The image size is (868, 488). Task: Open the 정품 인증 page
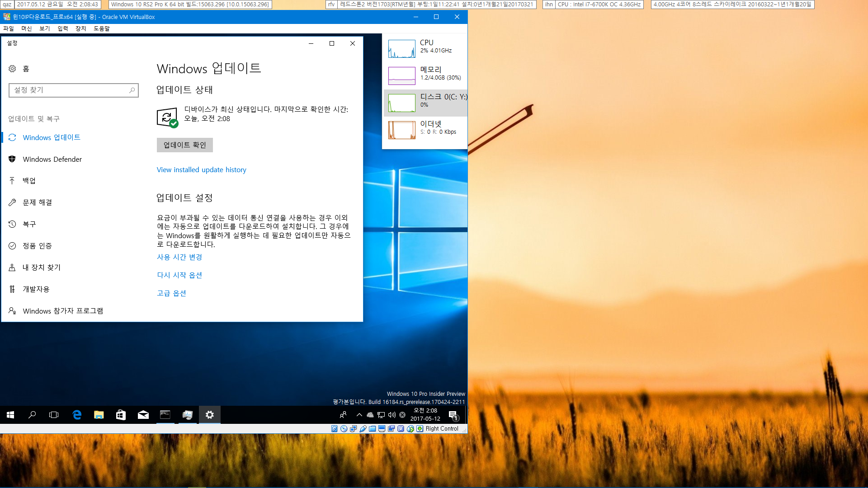tap(38, 246)
